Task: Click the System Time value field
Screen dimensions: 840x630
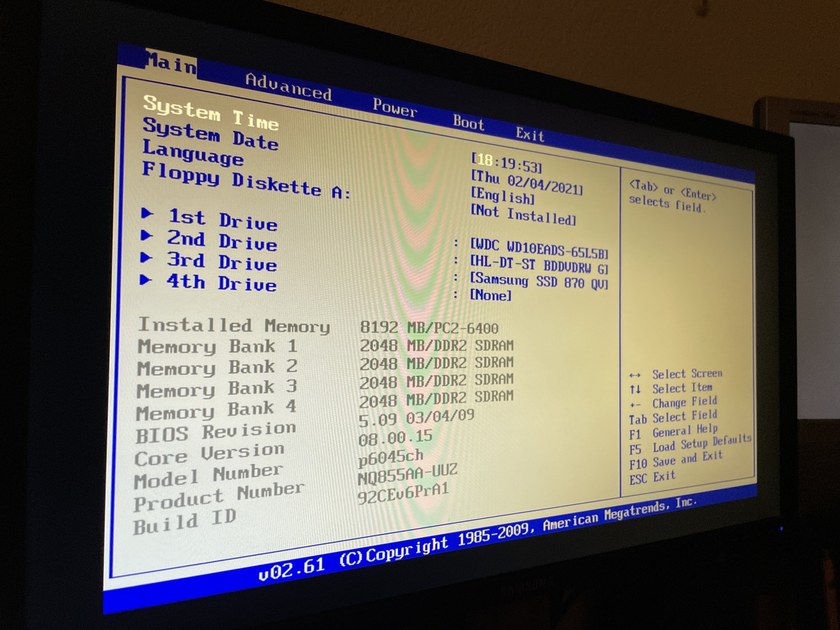Action: (x=507, y=164)
